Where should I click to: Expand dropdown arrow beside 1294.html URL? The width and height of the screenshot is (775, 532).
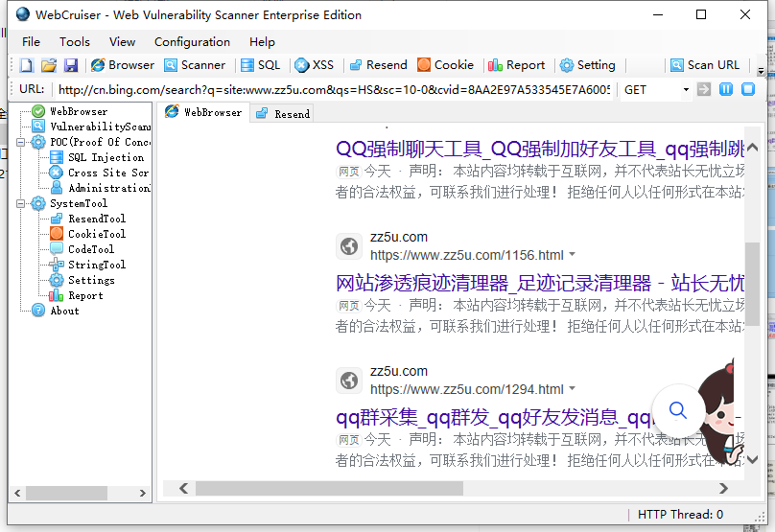572,389
